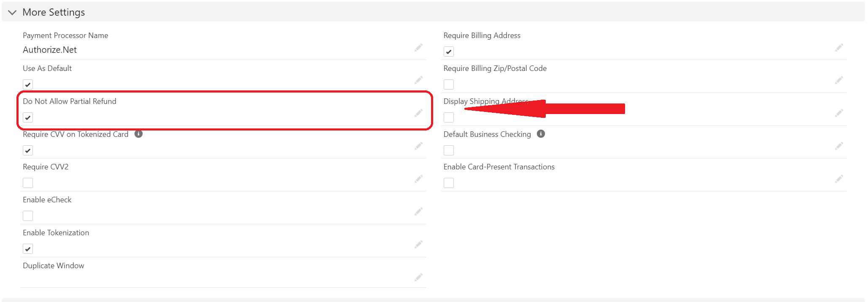Toggle the Enable Tokenization checkbox
This screenshot has height=302, width=868.
[28, 249]
